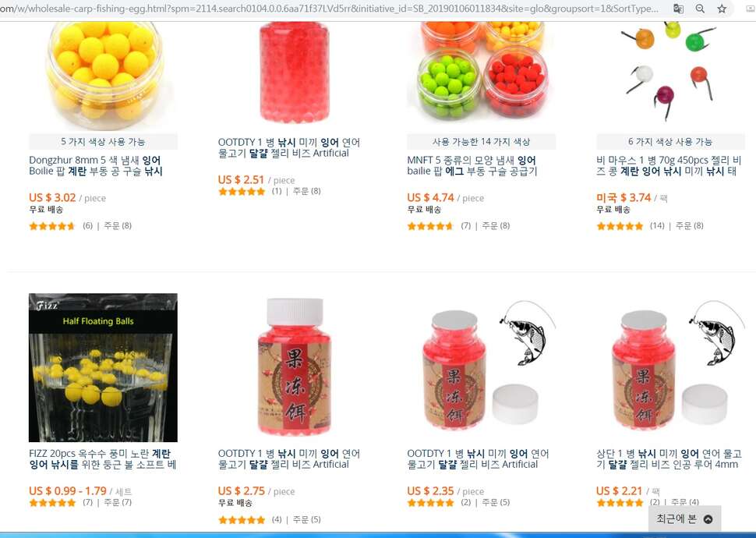The image size is (756, 538).
Task: Click the star rating of Dongzhur 8mm boilie
Action: [52, 226]
